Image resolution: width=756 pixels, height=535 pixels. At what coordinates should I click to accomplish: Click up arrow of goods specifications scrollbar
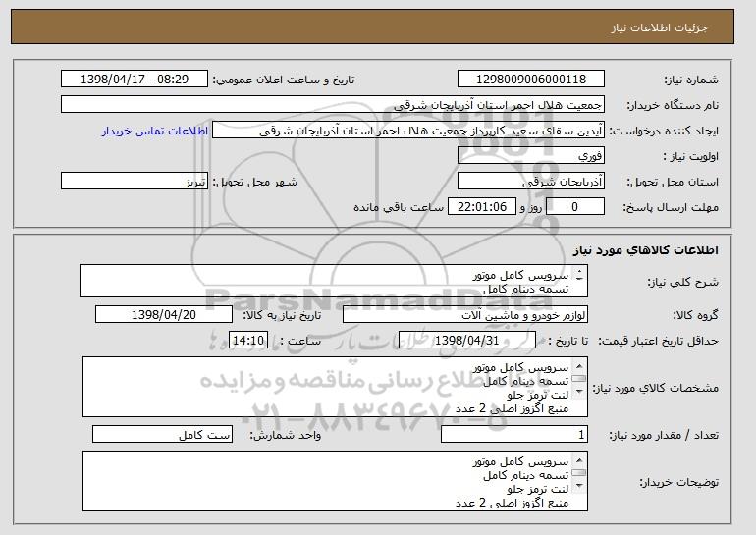pos(579,366)
